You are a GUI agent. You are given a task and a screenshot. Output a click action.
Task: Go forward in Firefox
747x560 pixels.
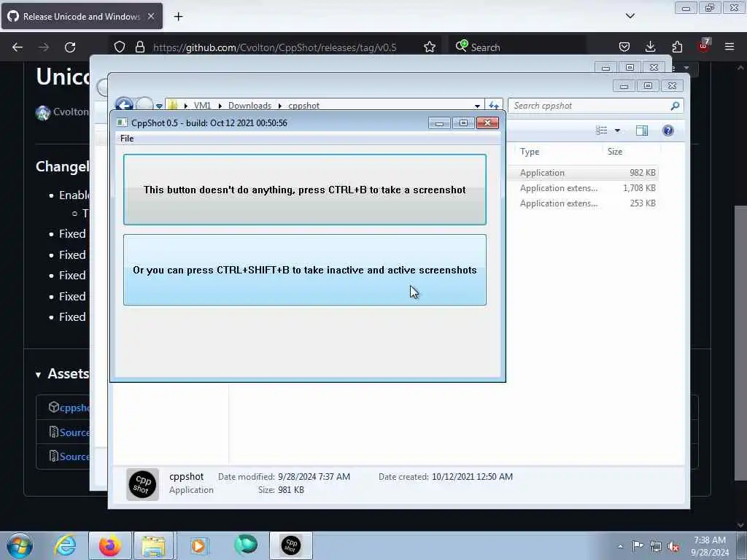pos(43,47)
